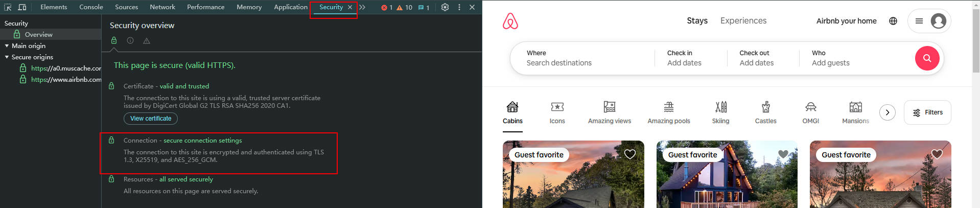Show more DevTools tabs chevron

click(x=362, y=7)
